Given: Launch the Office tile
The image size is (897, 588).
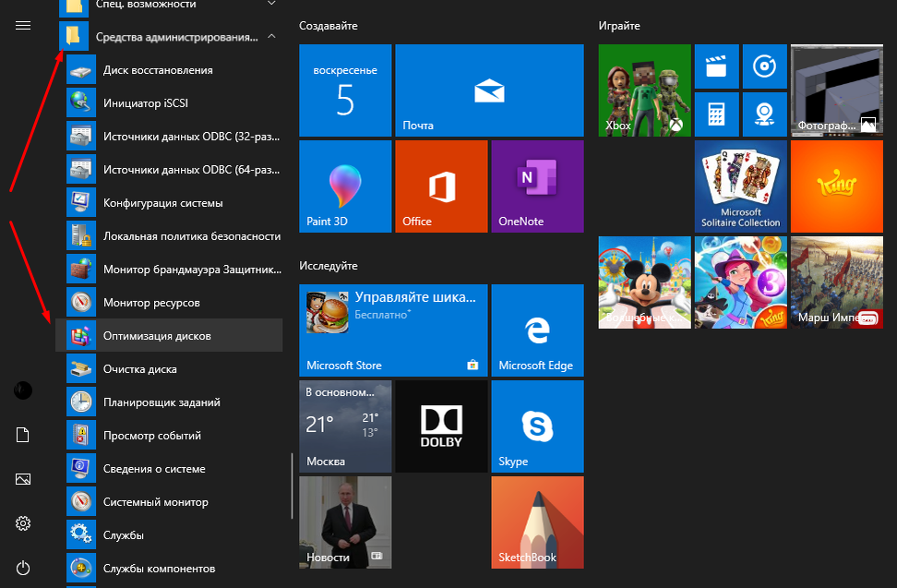Looking at the screenshot, I should (442, 186).
